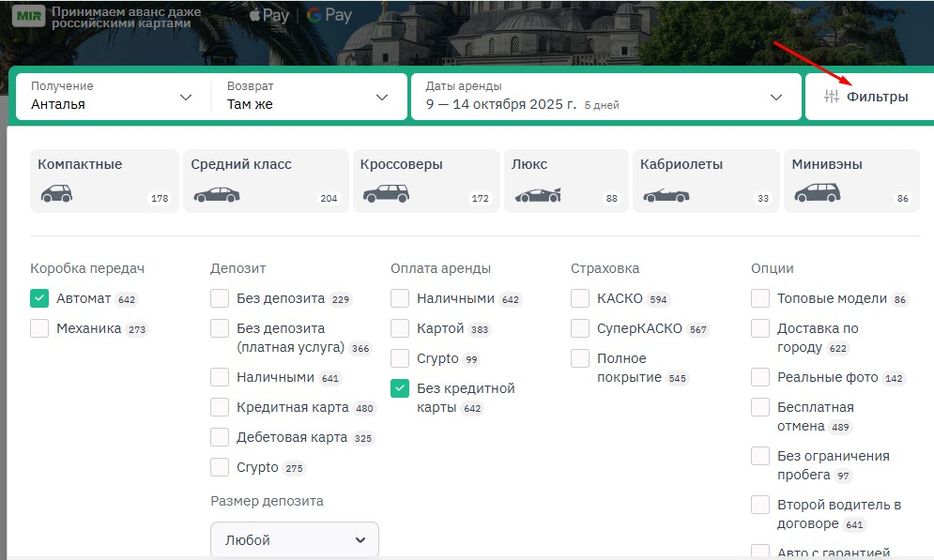Enable the Механика transmission checkbox

point(39,328)
